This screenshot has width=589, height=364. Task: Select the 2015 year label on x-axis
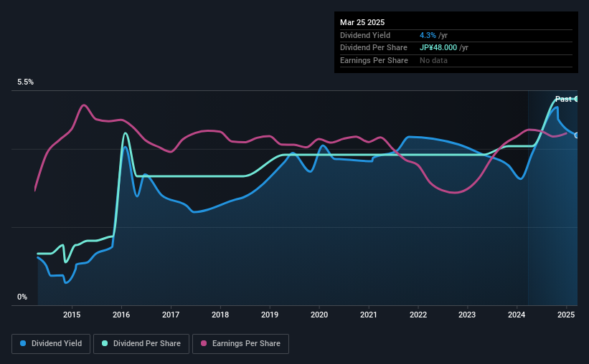(x=71, y=315)
